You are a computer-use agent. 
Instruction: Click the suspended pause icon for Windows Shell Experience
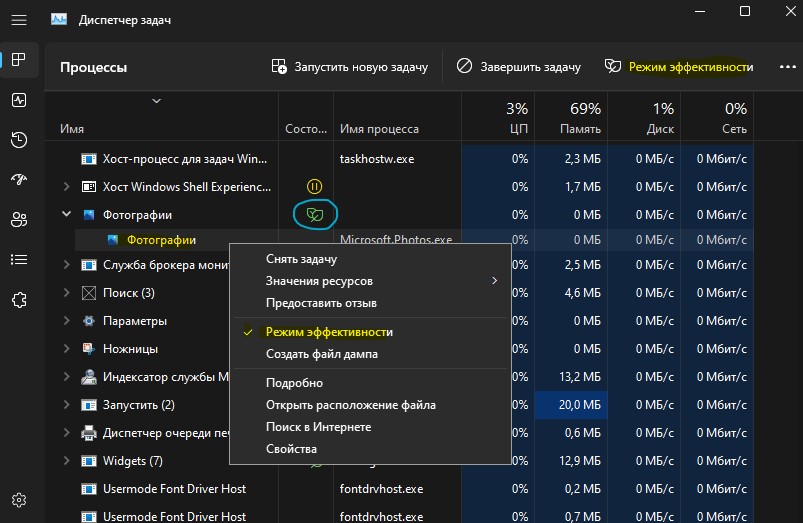pos(314,186)
